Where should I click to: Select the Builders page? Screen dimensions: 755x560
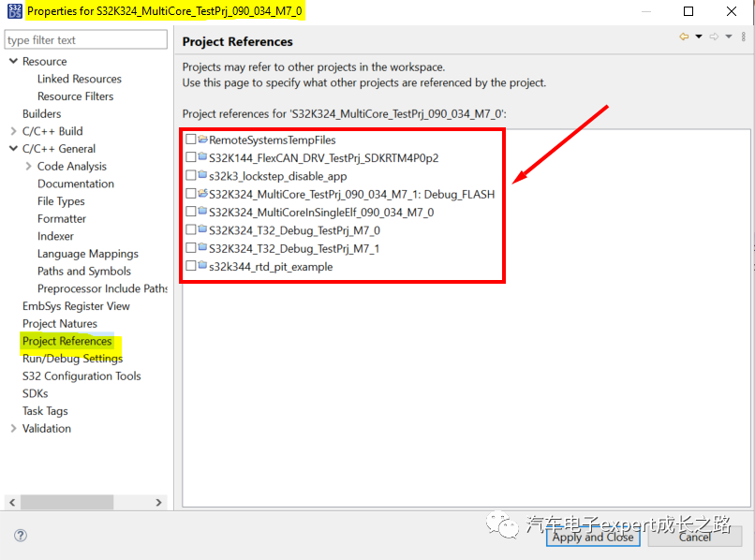pos(42,113)
